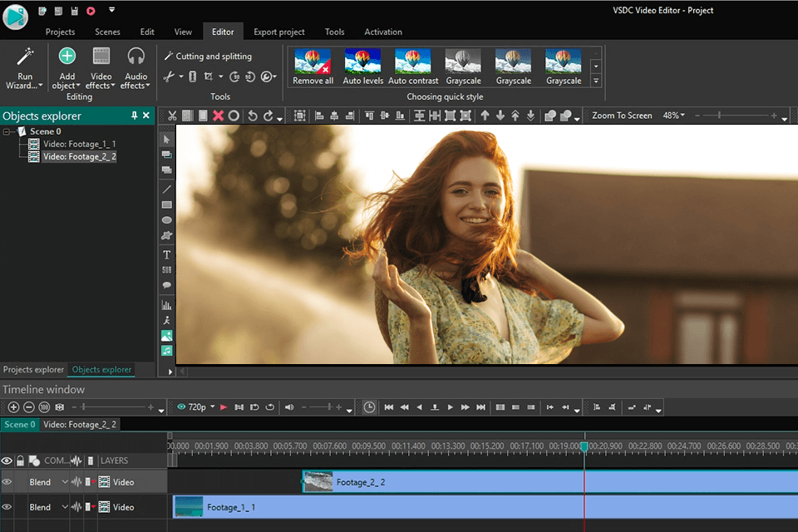This screenshot has height=532, width=798.
Task: Hide the Footage_2_2 video layer
Action: pos(7,481)
